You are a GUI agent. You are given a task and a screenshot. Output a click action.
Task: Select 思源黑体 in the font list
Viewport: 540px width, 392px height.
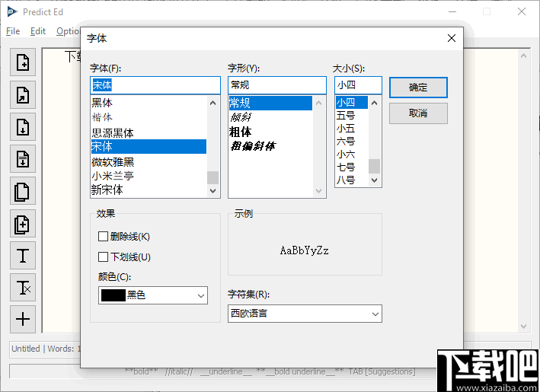149,132
